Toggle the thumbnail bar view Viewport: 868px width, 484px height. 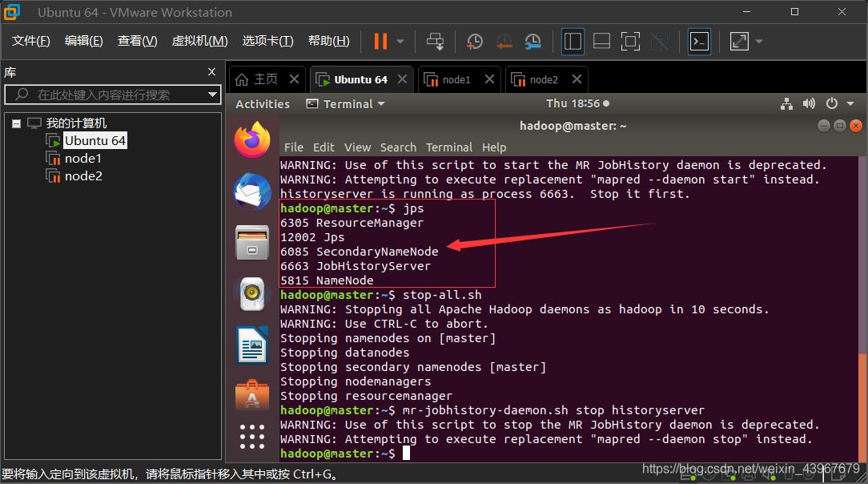pyautogui.click(x=601, y=41)
